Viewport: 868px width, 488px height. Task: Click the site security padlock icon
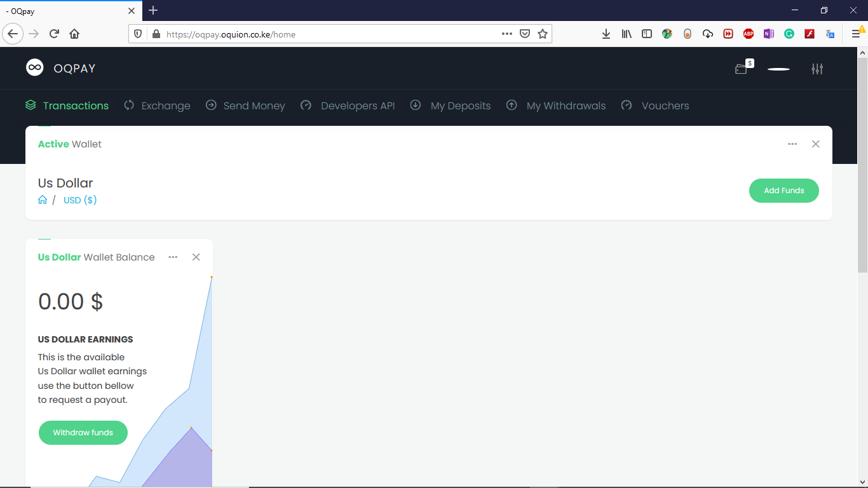pyautogui.click(x=156, y=34)
